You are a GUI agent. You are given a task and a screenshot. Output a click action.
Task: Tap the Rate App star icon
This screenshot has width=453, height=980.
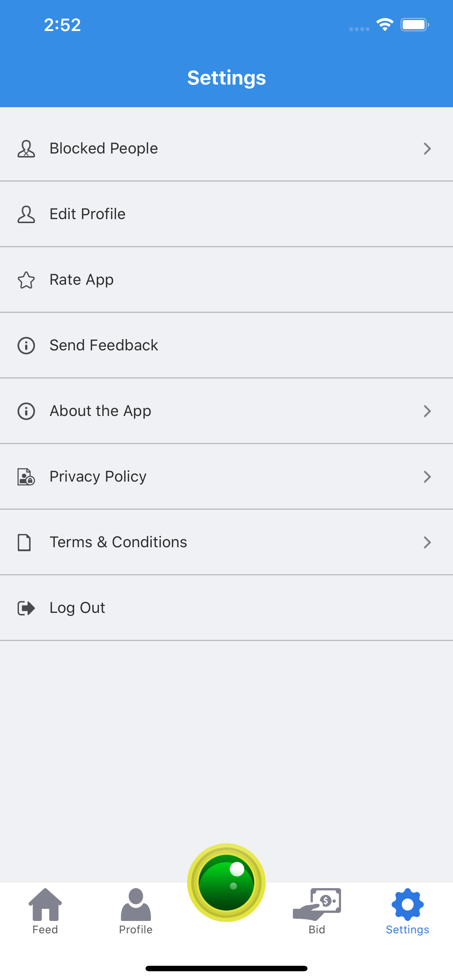[26, 280]
